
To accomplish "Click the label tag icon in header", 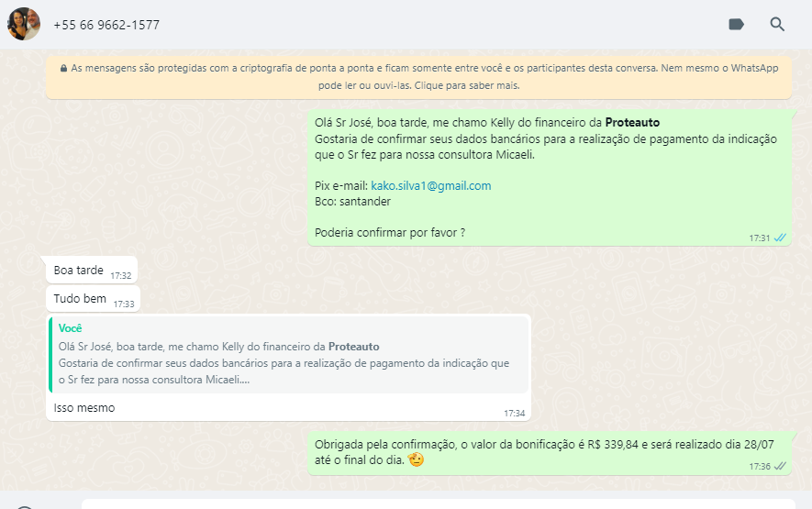I will click(x=736, y=25).
